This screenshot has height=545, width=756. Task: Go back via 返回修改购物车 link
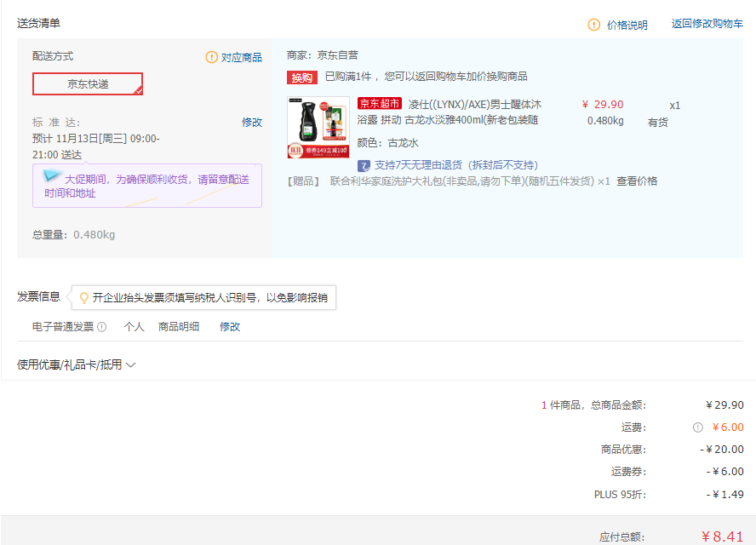[x=707, y=24]
